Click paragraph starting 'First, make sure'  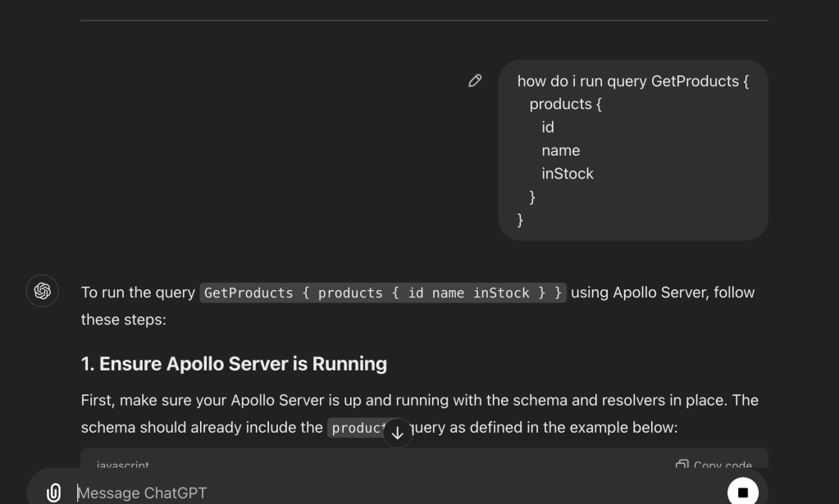[x=420, y=414]
